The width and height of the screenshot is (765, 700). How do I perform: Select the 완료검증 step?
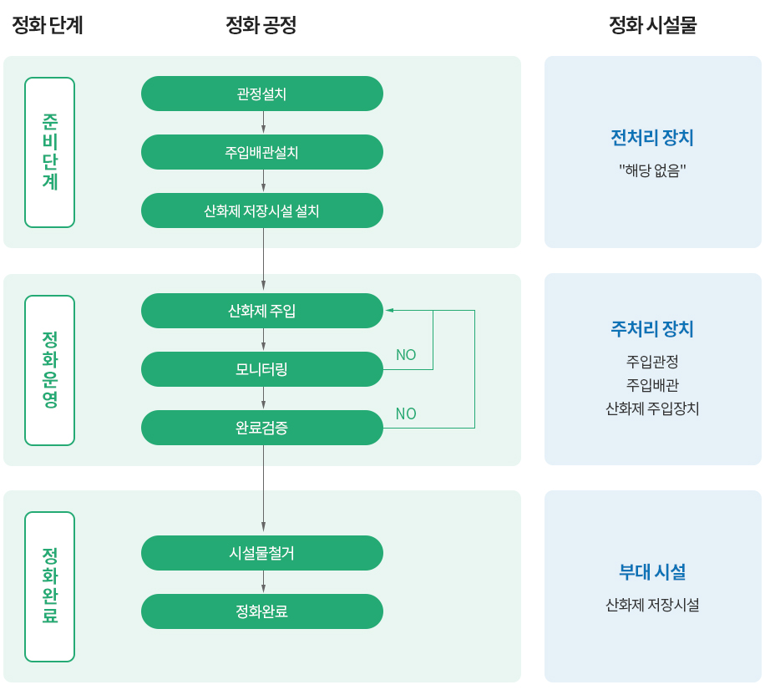(x=262, y=429)
